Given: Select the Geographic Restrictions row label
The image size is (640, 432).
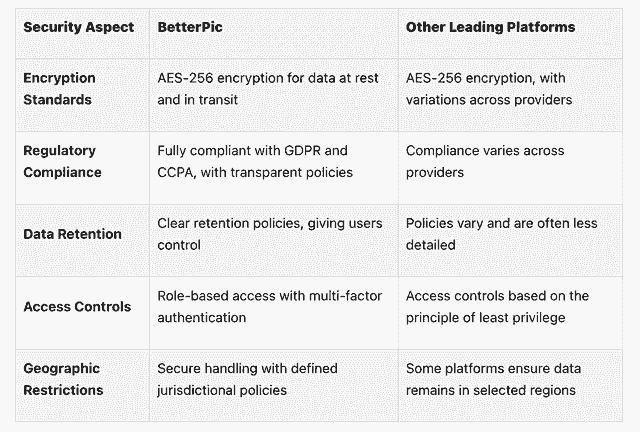Looking at the screenshot, I should [x=63, y=379].
